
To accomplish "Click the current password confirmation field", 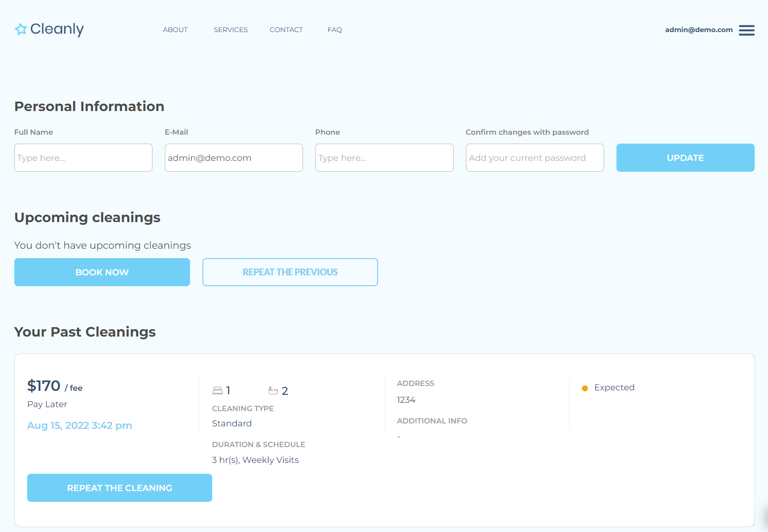I will [x=535, y=158].
